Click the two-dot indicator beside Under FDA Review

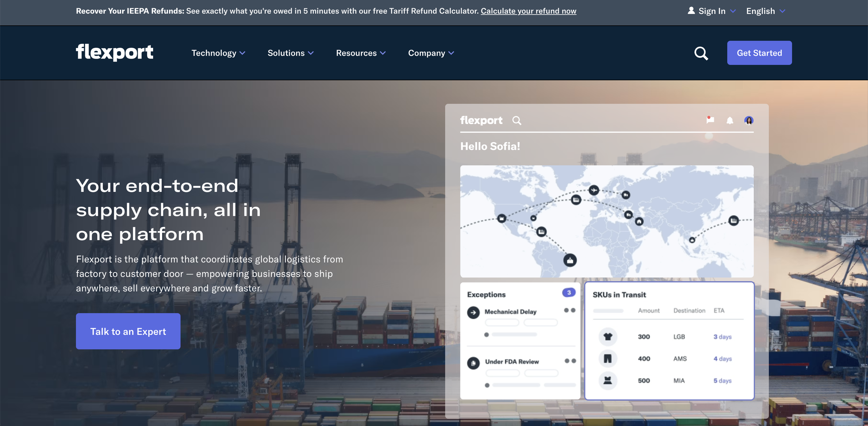pos(570,361)
